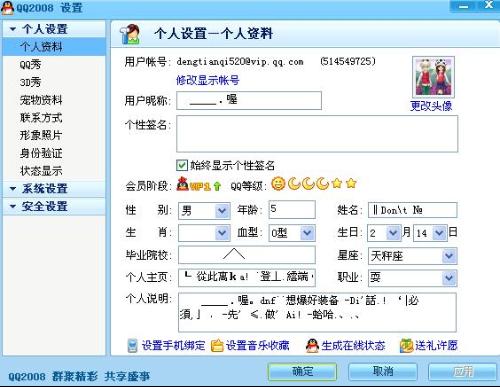500x387 pixels.
Task: Close the QQ2008 settings window
Action: pos(489,5)
